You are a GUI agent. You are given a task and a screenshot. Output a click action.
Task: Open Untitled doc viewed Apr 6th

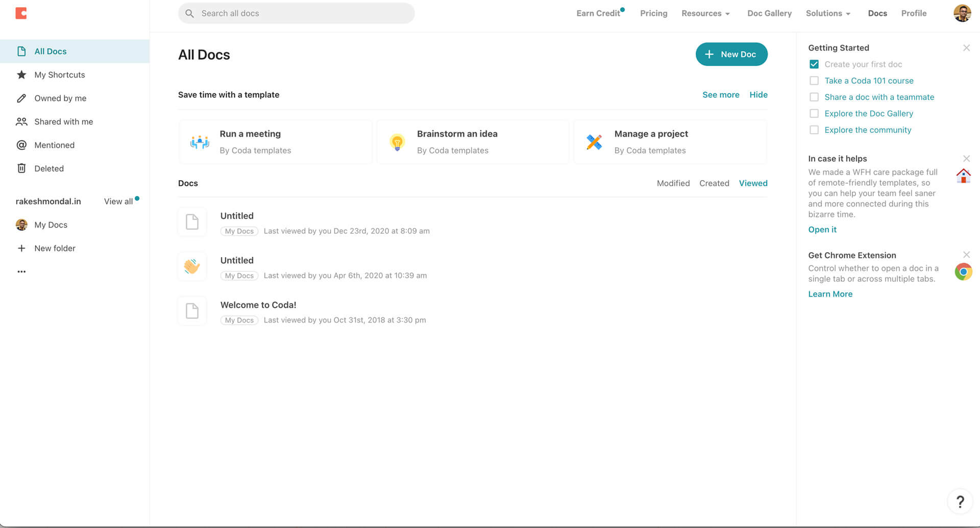tap(237, 260)
